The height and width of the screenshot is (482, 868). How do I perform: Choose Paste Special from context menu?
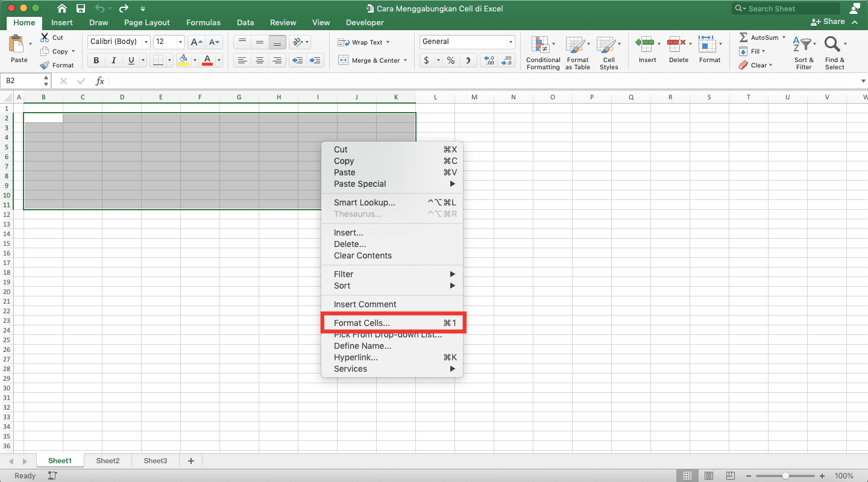pyautogui.click(x=392, y=184)
